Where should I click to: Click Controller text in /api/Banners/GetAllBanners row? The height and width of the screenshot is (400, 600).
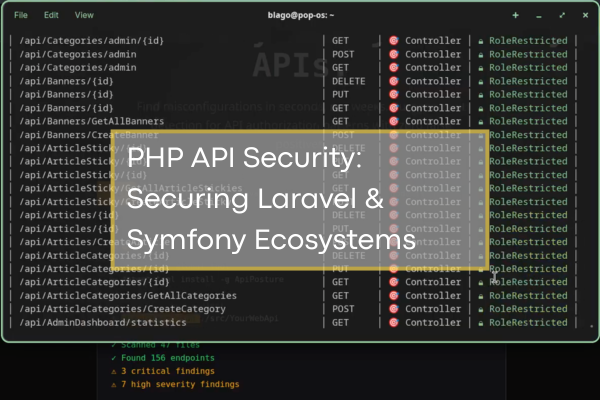point(433,121)
